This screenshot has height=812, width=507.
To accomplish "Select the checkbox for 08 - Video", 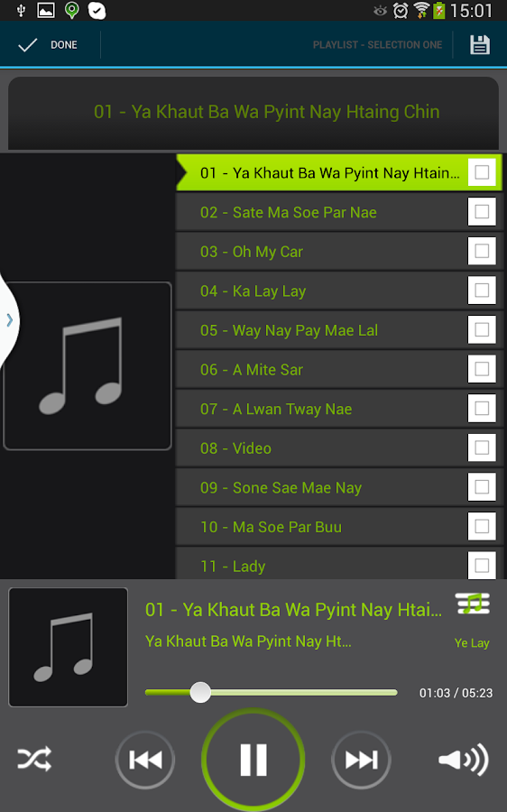I will click(x=482, y=448).
